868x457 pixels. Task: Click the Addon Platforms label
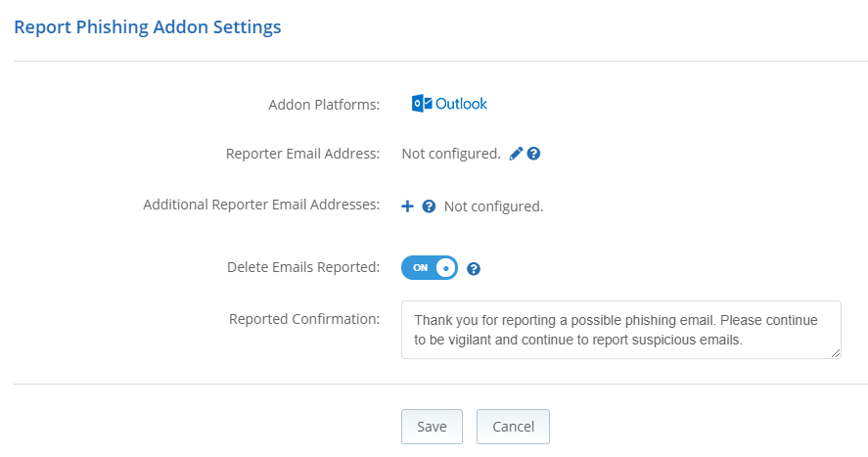[x=324, y=105]
